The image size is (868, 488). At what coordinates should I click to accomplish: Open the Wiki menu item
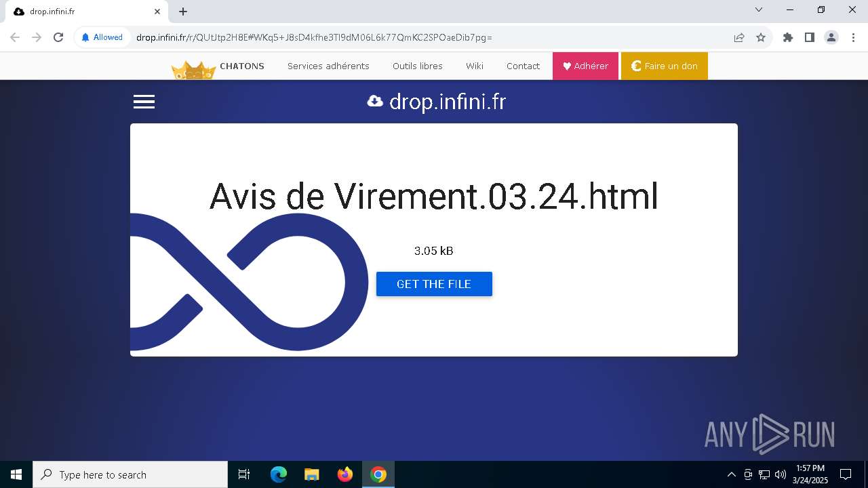[475, 66]
